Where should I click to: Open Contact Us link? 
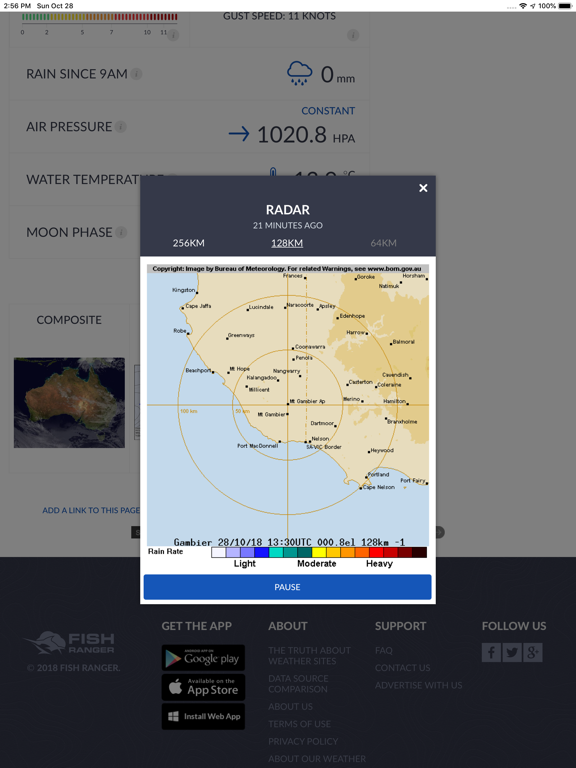click(x=403, y=668)
